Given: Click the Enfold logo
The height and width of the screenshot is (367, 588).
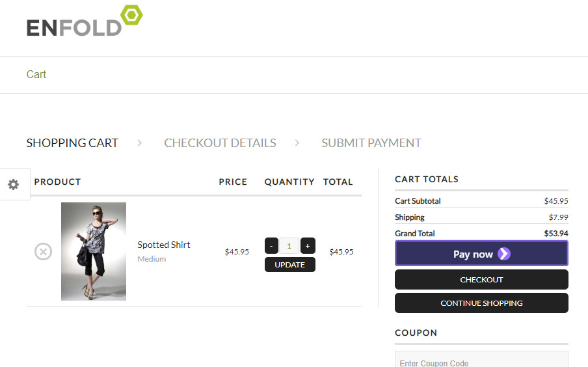Looking at the screenshot, I should 84,21.
